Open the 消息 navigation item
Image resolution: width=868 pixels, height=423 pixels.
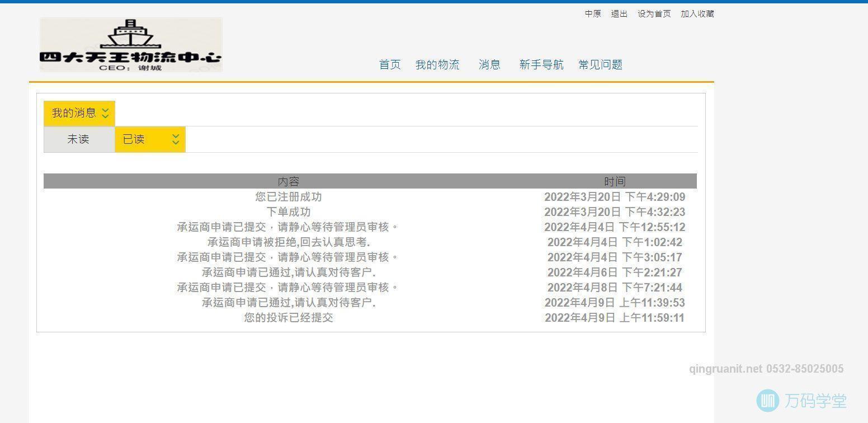489,64
